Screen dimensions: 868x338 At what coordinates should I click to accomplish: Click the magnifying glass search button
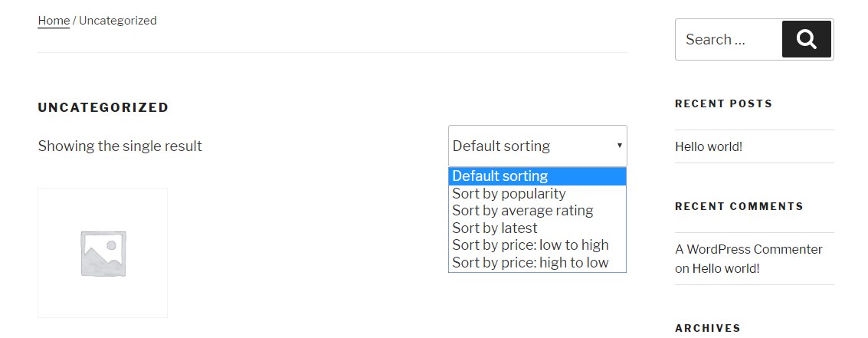coord(806,39)
